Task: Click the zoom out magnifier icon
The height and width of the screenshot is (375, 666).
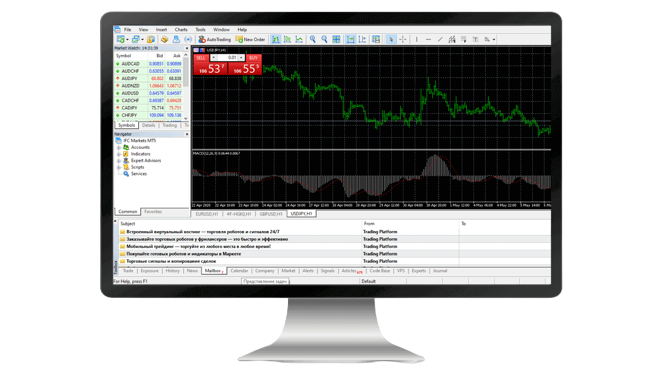Action: (325, 39)
